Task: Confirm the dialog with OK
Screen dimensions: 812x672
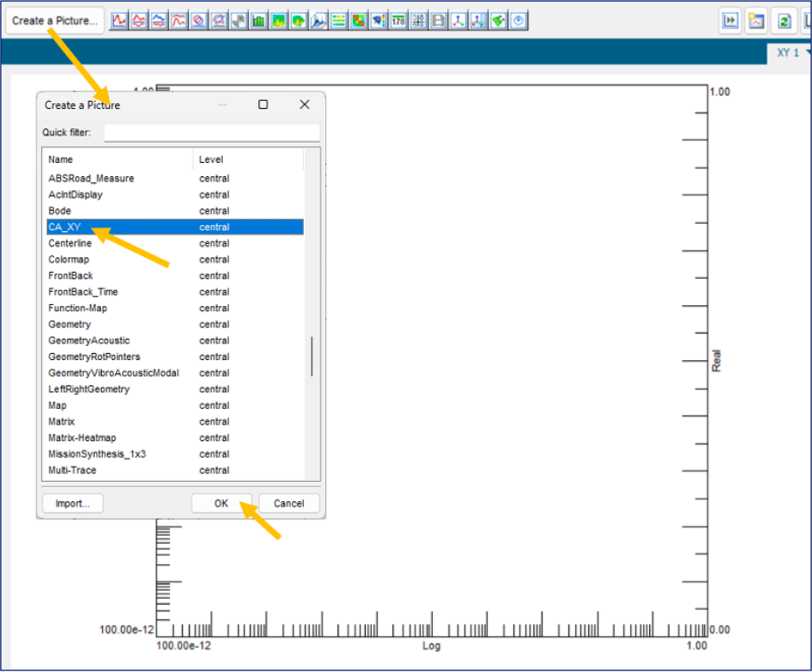Action: coord(221,504)
